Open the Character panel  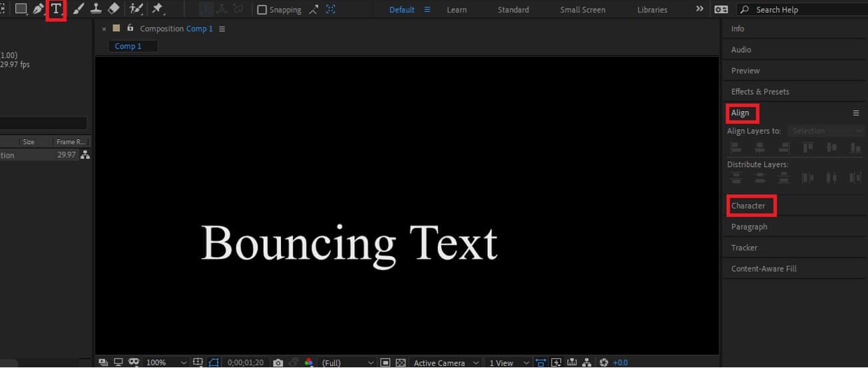coord(749,206)
